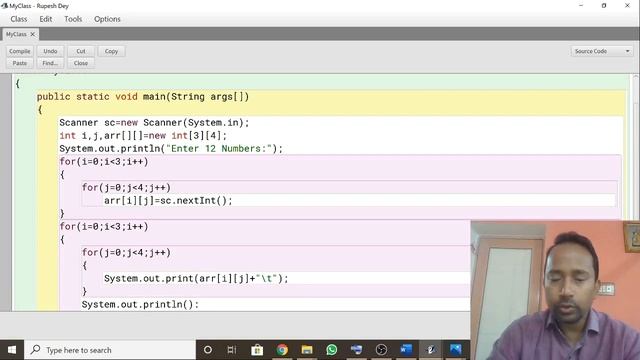Click the Find... button
Image resolution: width=640 pixels, height=360 pixels.
(x=50, y=63)
